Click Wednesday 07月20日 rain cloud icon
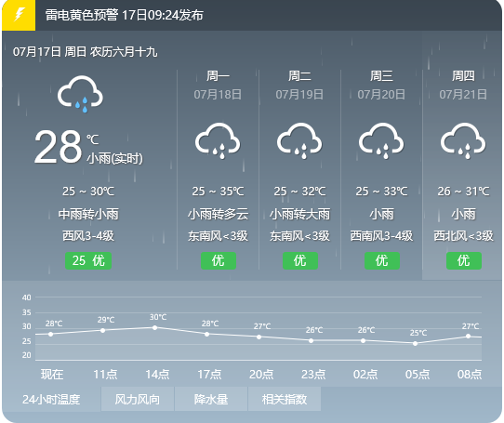 point(381,140)
